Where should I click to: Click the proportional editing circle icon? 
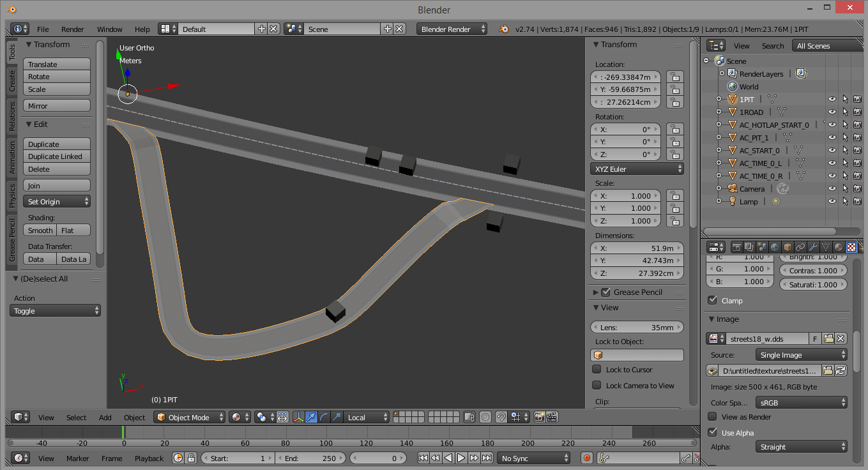click(x=485, y=417)
